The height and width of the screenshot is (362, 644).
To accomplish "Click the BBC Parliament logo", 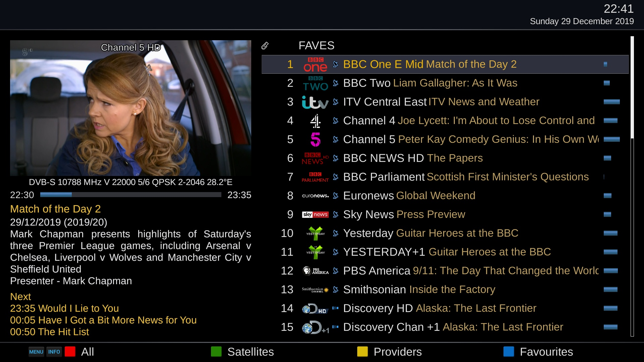I will point(315,177).
